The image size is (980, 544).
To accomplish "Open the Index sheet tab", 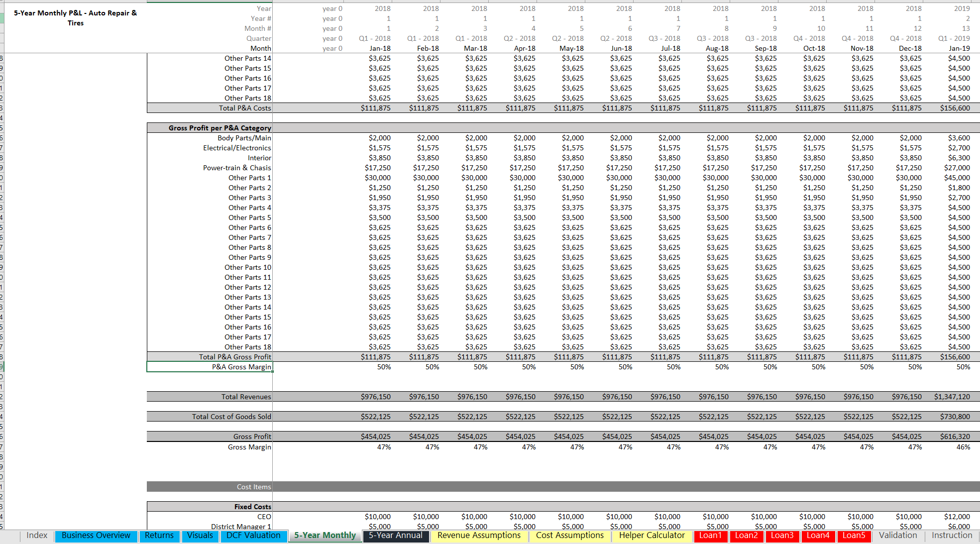I will [x=37, y=536].
